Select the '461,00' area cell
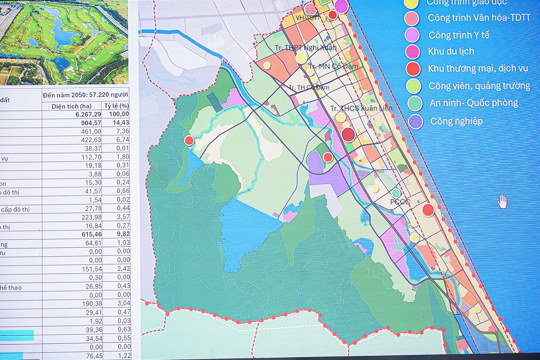Viewport: 540px width, 360px height. pyautogui.click(x=91, y=131)
